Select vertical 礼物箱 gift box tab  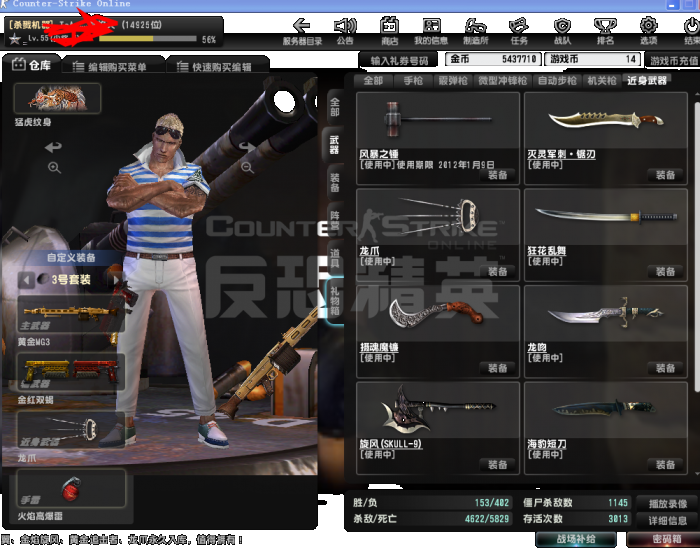click(x=335, y=300)
